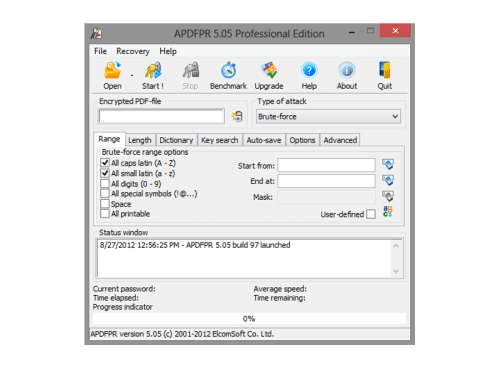The width and height of the screenshot is (500, 375).
Task: Check the Space checkbox
Action: click(x=105, y=204)
